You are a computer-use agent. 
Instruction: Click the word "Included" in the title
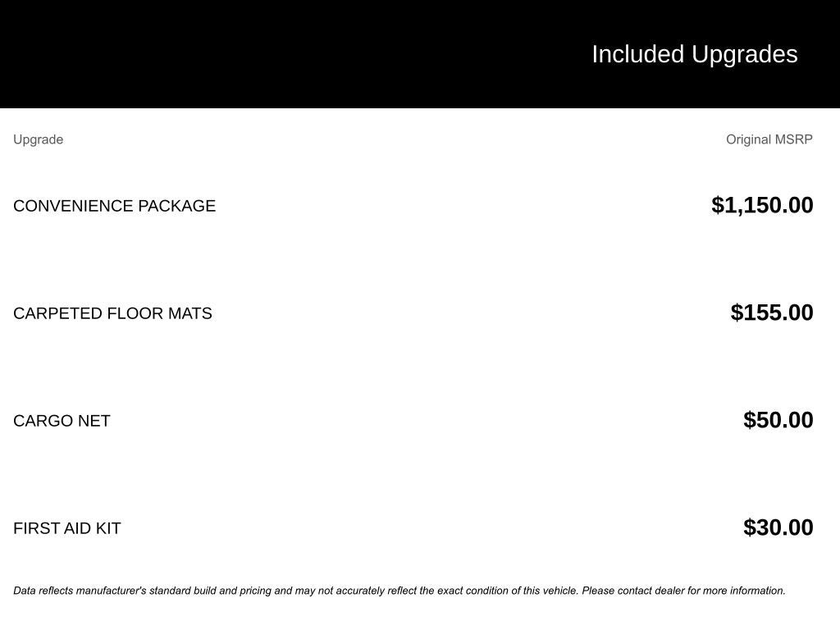pos(637,54)
